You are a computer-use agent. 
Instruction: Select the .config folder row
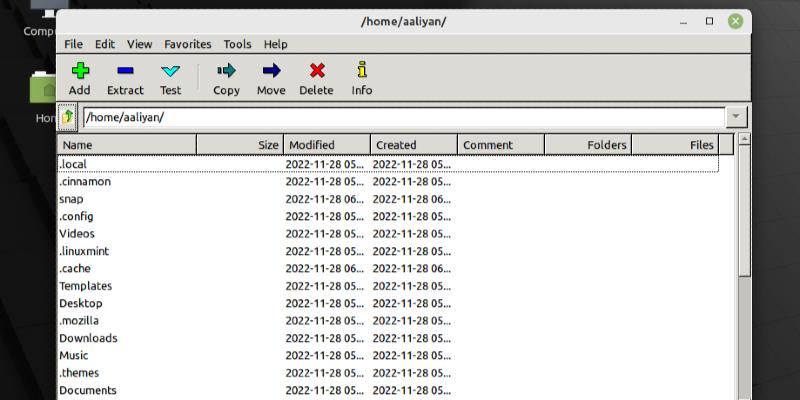tap(388, 216)
